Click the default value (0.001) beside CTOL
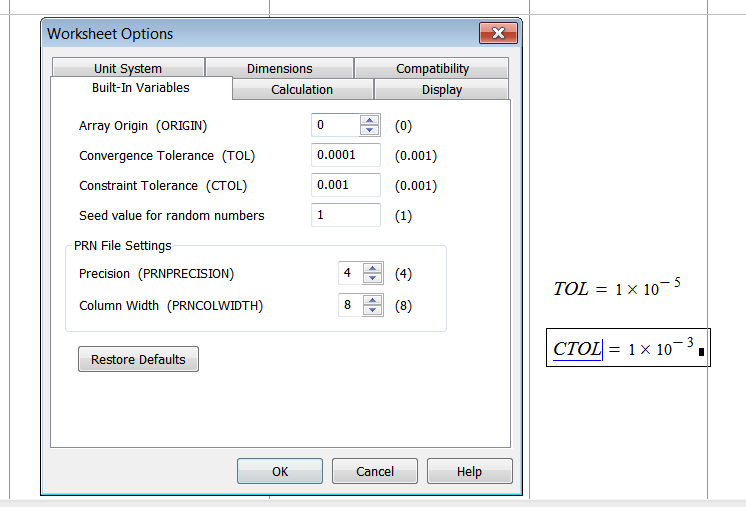746x507 pixels. (416, 185)
